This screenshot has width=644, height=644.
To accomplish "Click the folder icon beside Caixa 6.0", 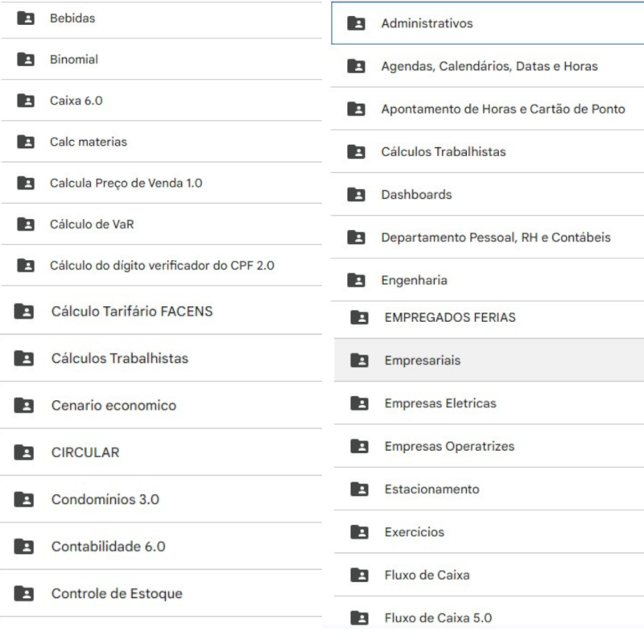I will coord(26,101).
